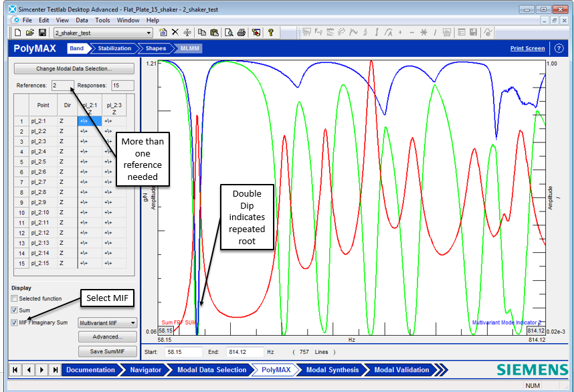The image size is (574, 392).
Task: Click the Print Screen link
Action: point(528,48)
